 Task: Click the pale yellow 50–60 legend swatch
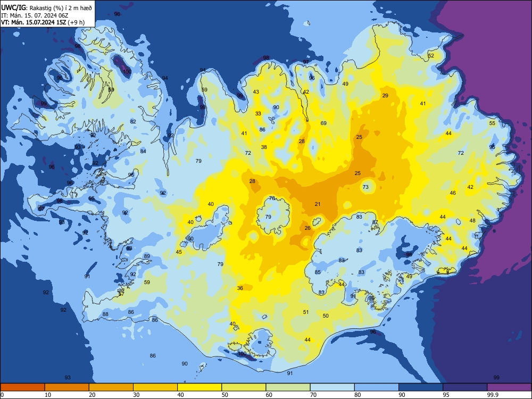pos(244,387)
